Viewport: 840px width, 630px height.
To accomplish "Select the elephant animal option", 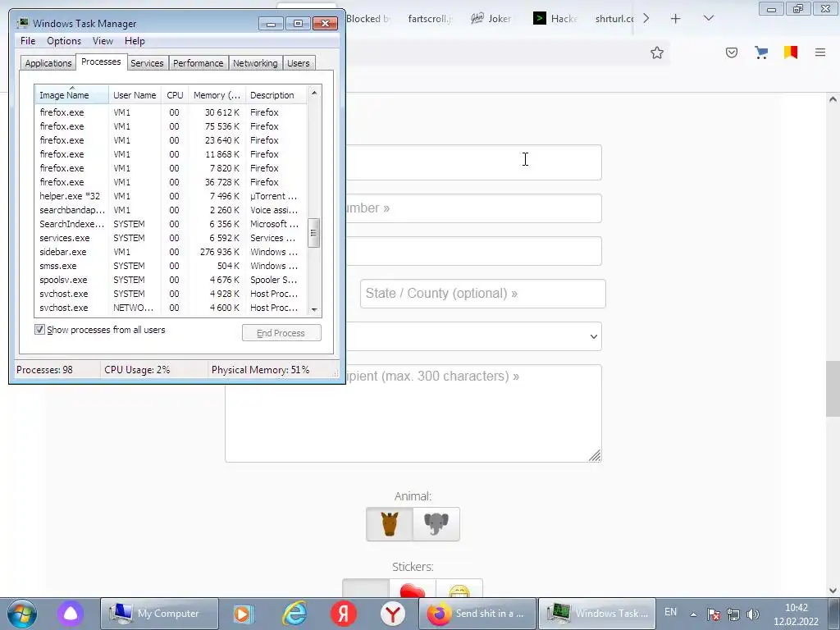I will pyautogui.click(x=436, y=524).
